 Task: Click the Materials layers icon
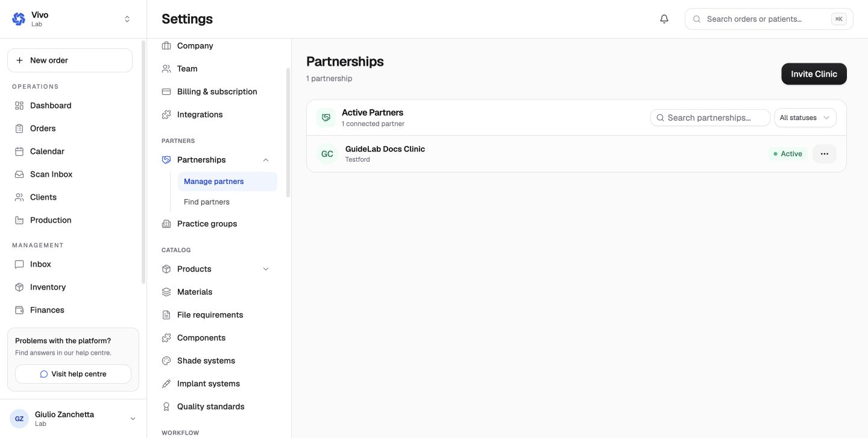(166, 292)
